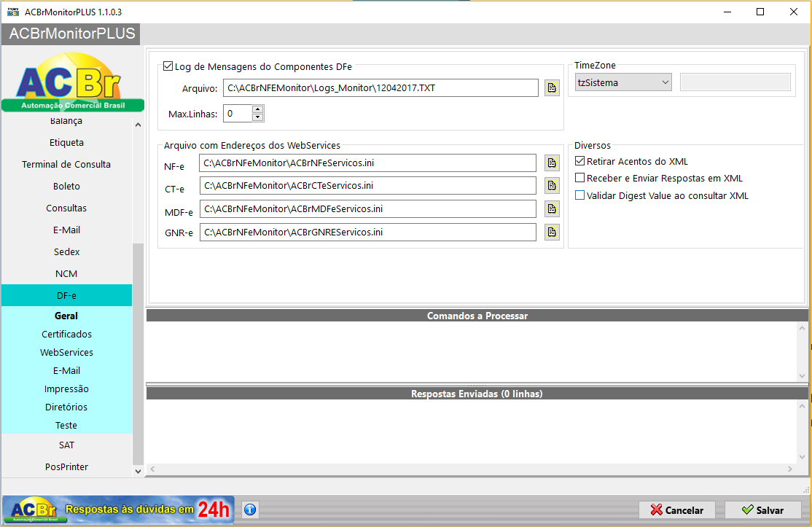Viewport: 812px width, 527px height.
Task: Click the horizontal scroll right arrow
Action: [x=789, y=469]
